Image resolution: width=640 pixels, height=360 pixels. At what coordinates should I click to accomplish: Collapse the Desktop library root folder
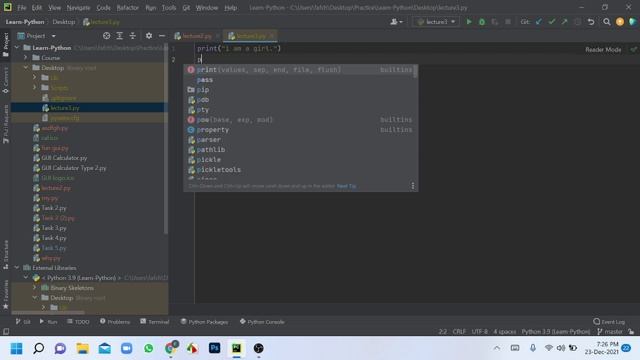click(26, 68)
